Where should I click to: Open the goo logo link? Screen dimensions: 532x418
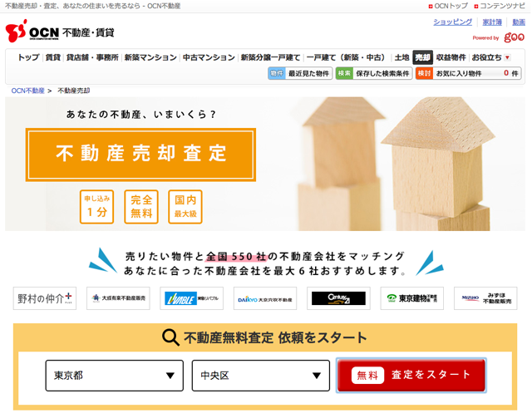tap(514, 37)
